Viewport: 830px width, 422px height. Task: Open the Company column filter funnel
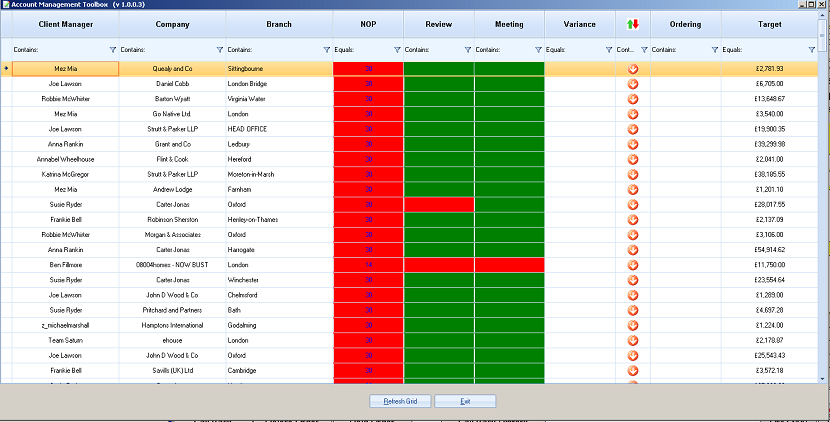(x=220, y=50)
